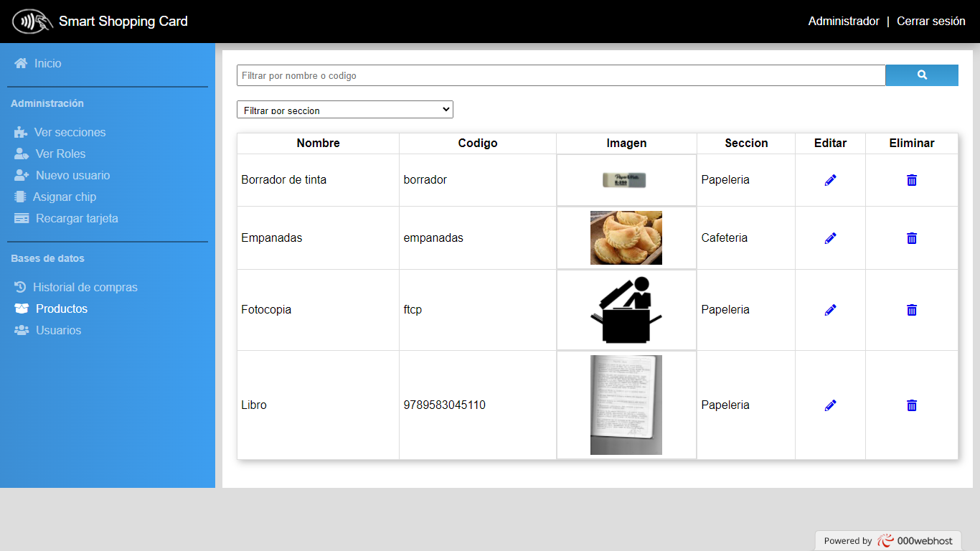
Task: Open Historial de compras
Action: [x=85, y=288]
